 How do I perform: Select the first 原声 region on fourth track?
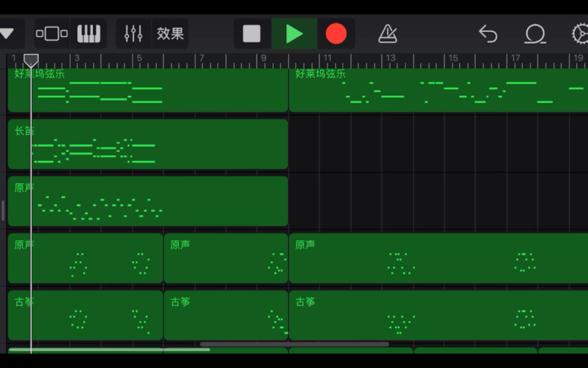coord(85,258)
